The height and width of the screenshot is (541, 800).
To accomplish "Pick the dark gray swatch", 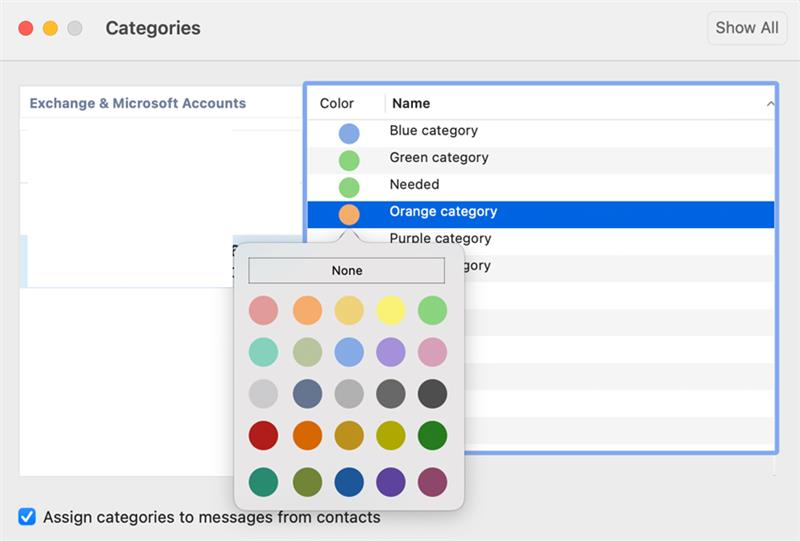I will 391,394.
